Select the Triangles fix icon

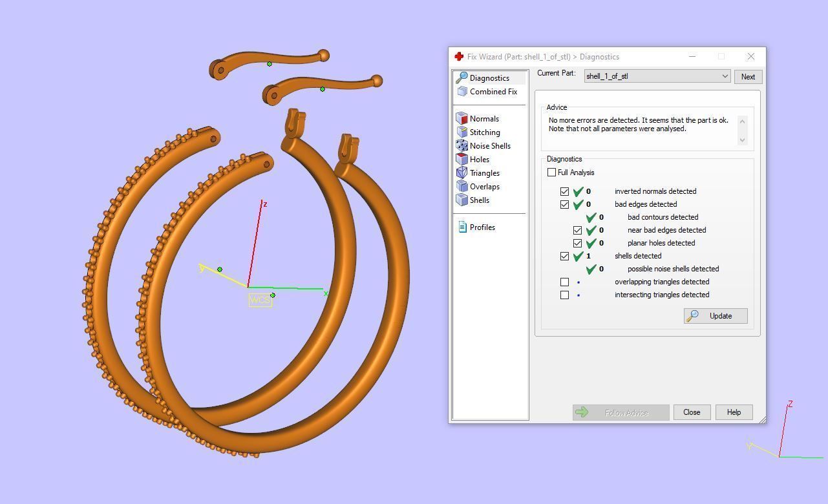tap(462, 173)
